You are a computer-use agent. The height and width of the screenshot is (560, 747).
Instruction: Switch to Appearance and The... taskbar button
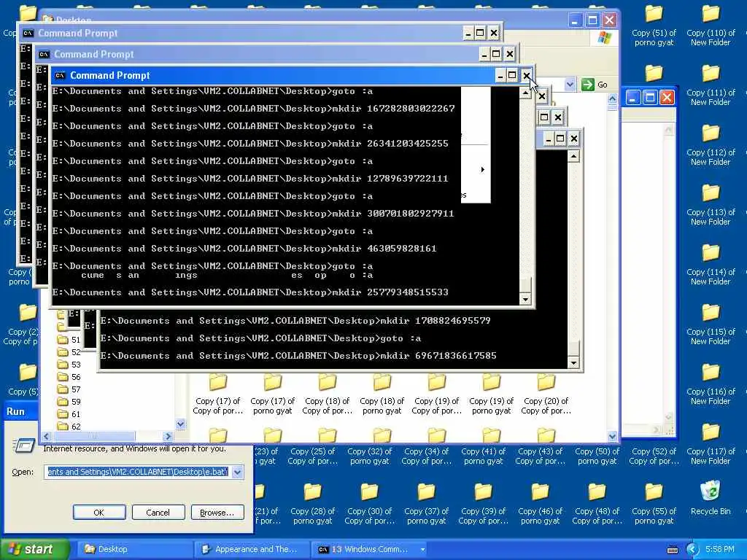pyautogui.click(x=252, y=550)
